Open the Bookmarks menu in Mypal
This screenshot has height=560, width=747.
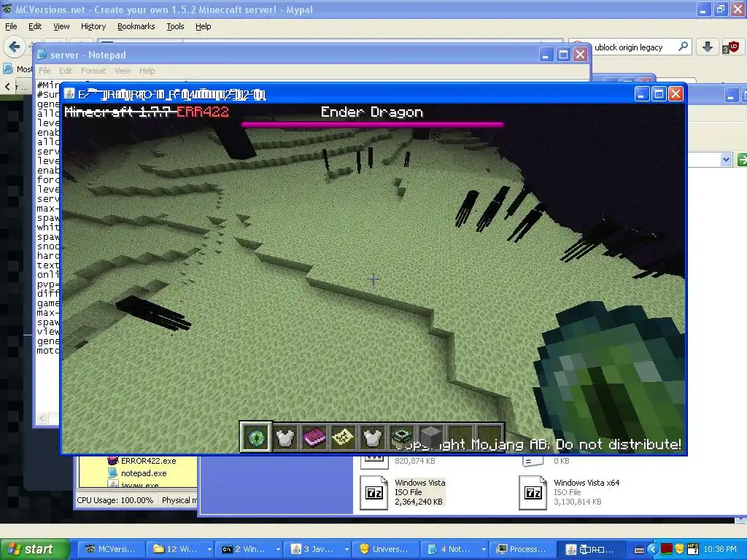(x=136, y=26)
